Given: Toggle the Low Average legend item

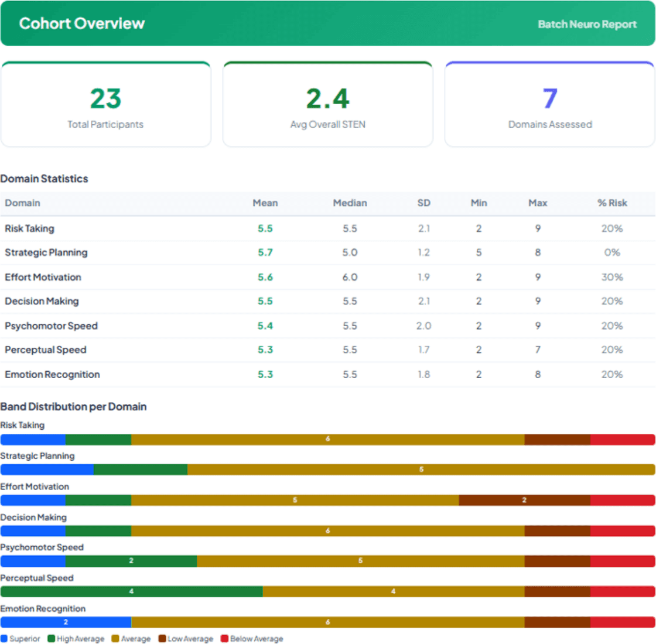Looking at the screenshot, I should 186,639.
